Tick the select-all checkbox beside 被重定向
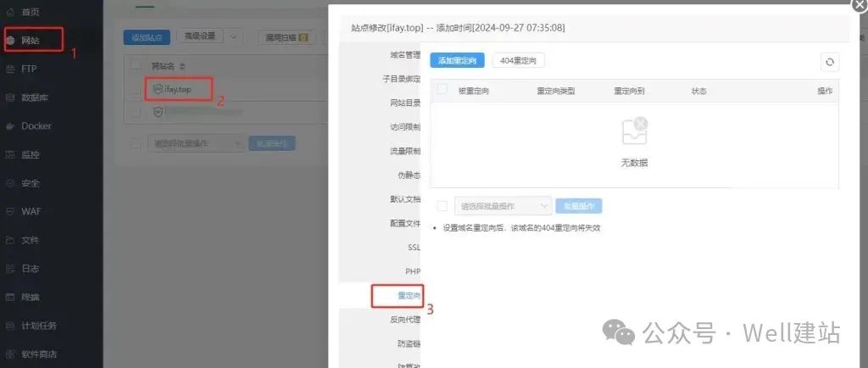Image resolution: width=868 pixels, height=368 pixels. pos(442,89)
